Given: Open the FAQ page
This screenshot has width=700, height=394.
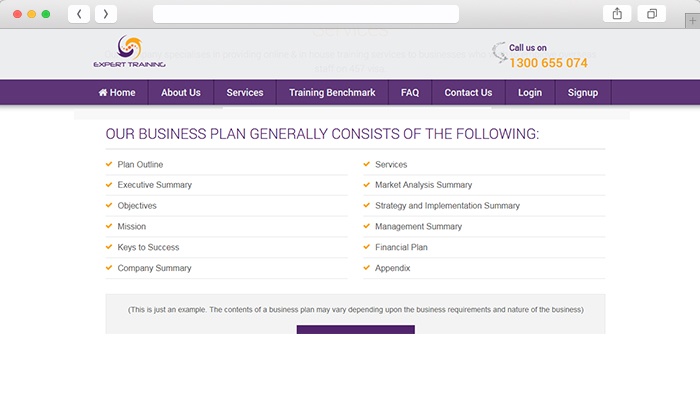Looking at the screenshot, I should click(x=410, y=92).
